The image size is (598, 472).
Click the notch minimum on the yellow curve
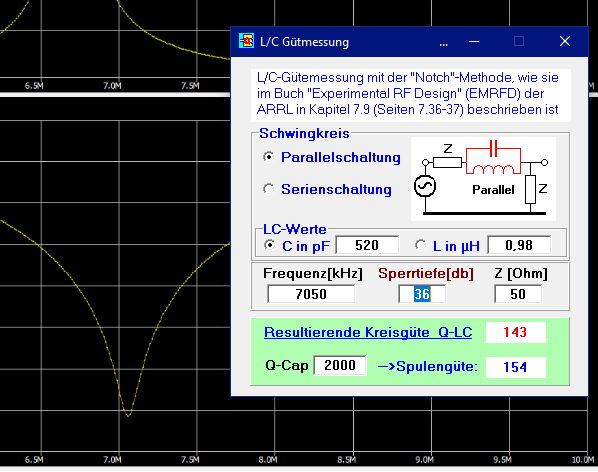pyautogui.click(x=128, y=415)
